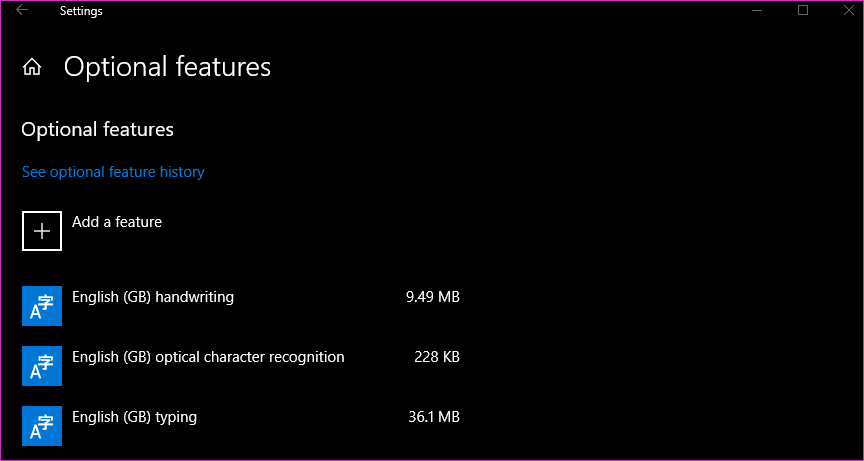Image resolution: width=864 pixels, height=461 pixels.
Task: Minimize the Settings window
Action: (x=757, y=10)
